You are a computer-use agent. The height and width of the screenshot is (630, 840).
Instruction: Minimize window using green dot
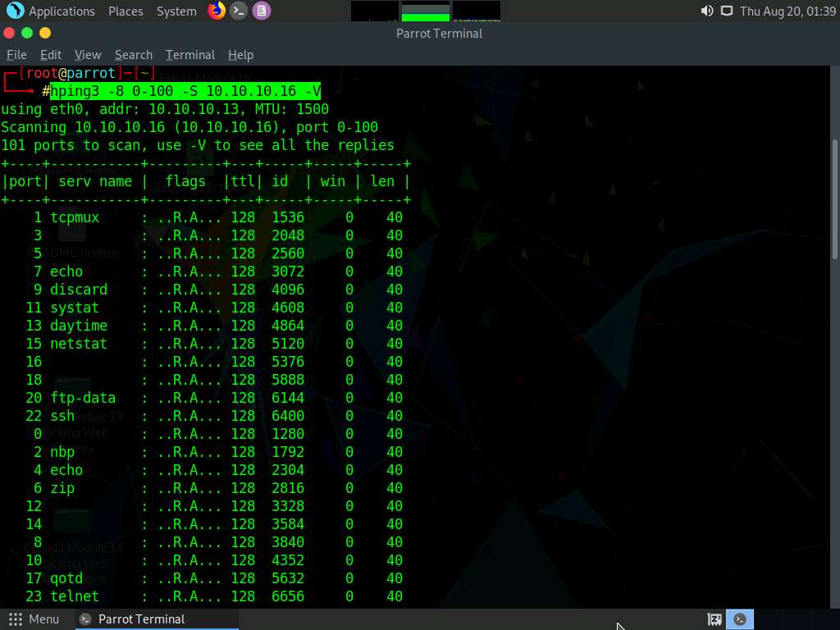(27, 33)
